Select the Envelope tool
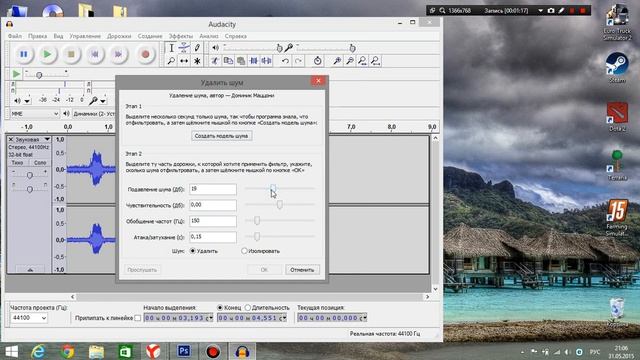The width and height of the screenshot is (640, 360). [184, 48]
